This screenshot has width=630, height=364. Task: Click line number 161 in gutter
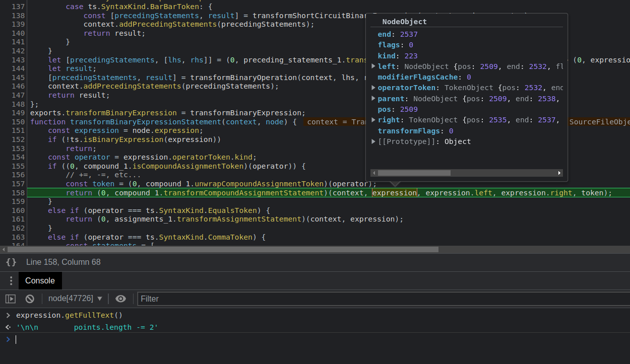point(18,219)
